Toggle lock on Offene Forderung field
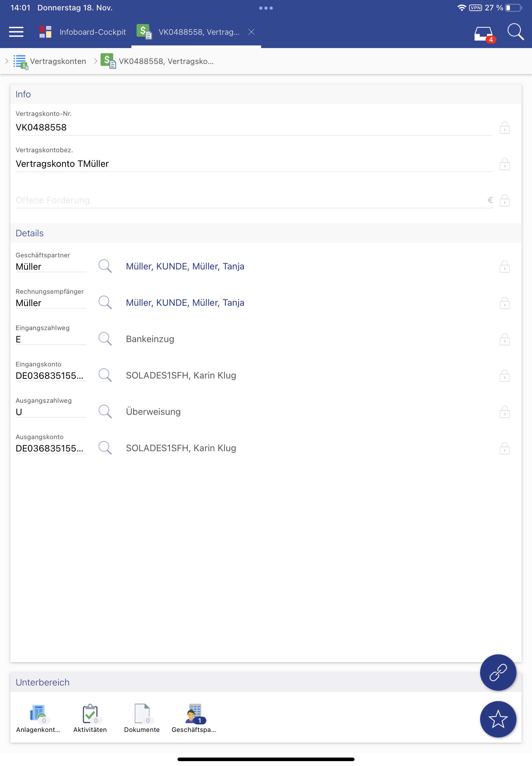Viewport: 532px width, 766px height. 504,200
